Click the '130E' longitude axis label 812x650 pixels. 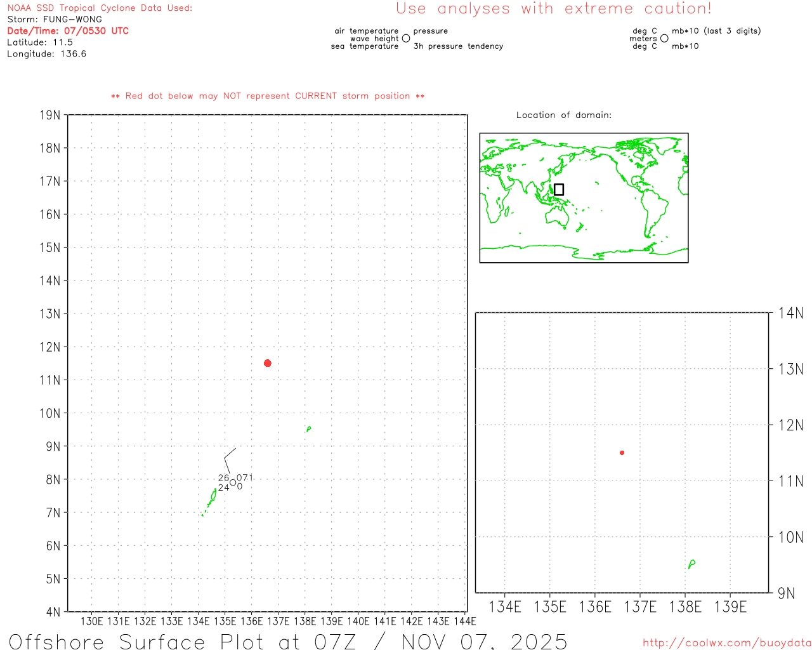tap(91, 621)
